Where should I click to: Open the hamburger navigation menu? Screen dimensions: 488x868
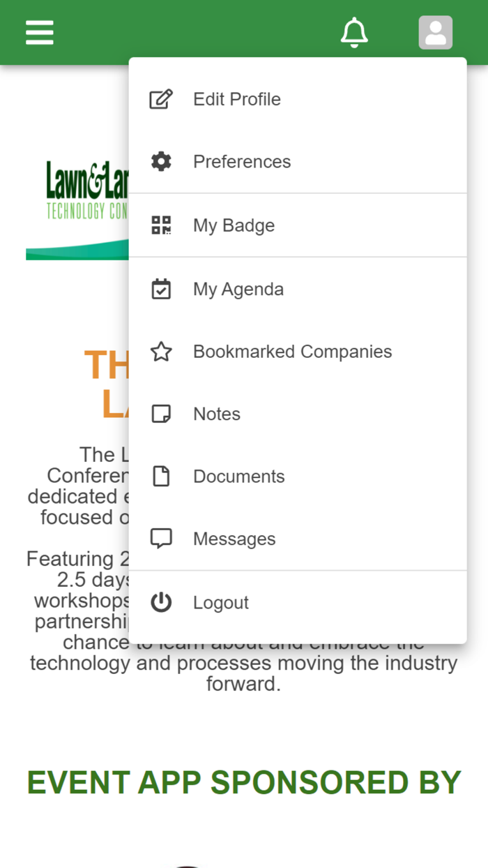point(40,33)
